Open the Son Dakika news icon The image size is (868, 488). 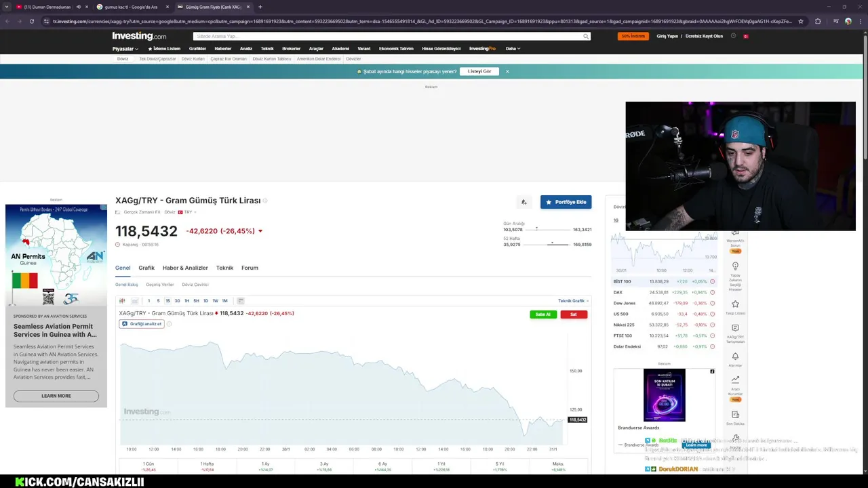pos(735,414)
